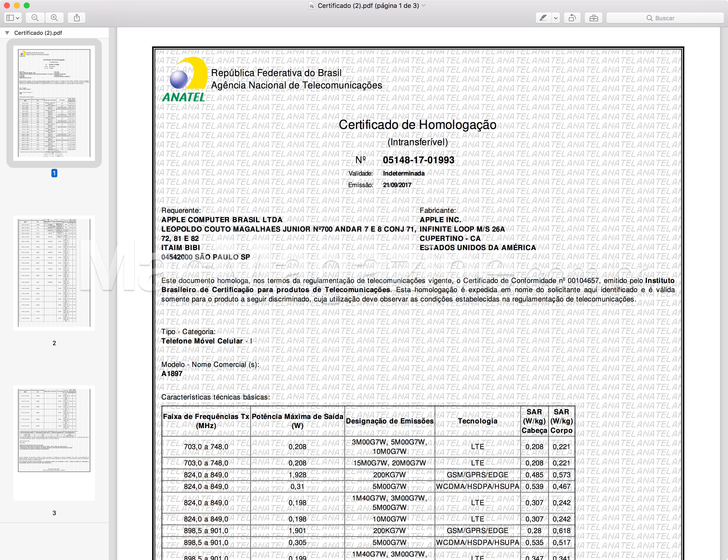This screenshot has width=728, height=560.
Task: Open the sidebar view options dropdown arrow
Action: coord(18,18)
